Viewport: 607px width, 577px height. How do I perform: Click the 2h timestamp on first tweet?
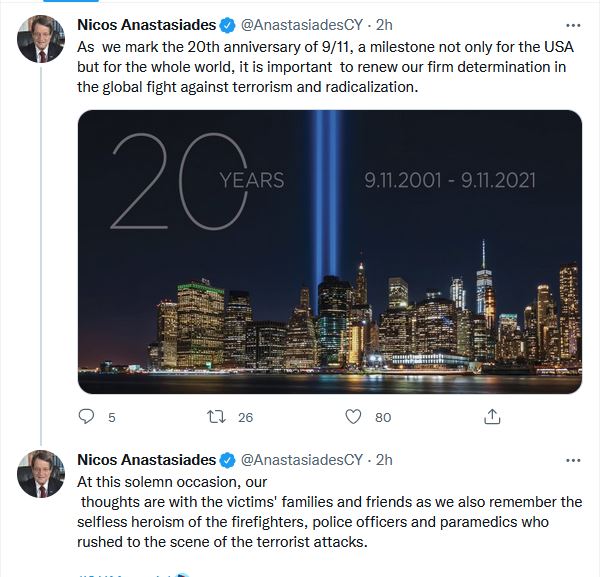383,25
